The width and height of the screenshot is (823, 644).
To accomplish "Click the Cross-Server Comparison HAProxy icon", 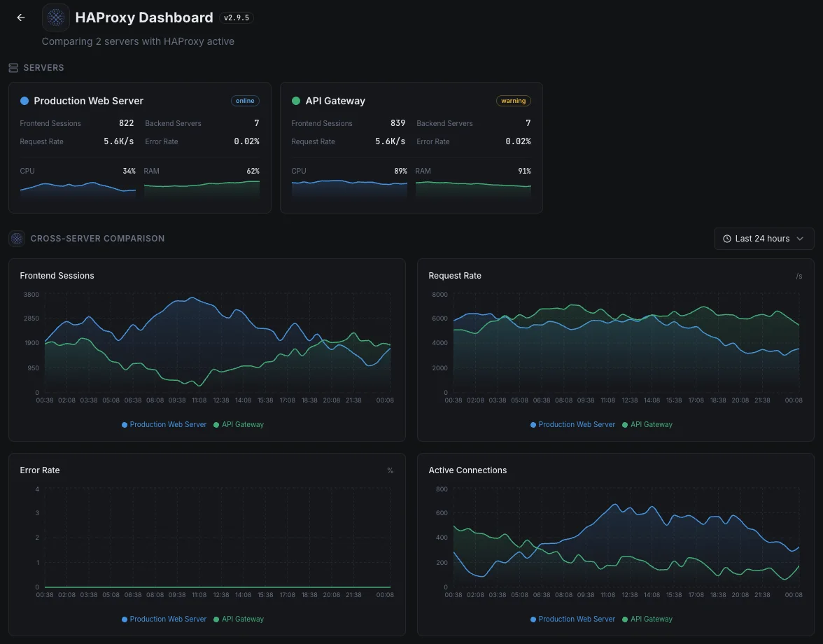I will (x=17, y=238).
